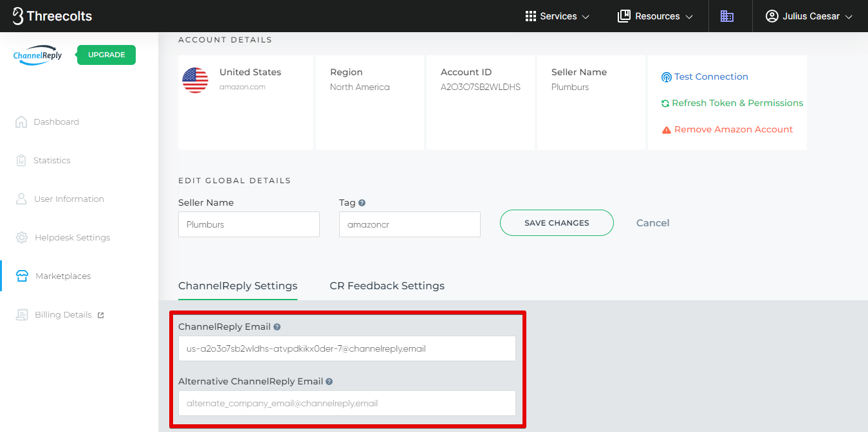868x432 pixels.
Task: Expand the Julius Caesar account chevron
Action: (x=849, y=17)
